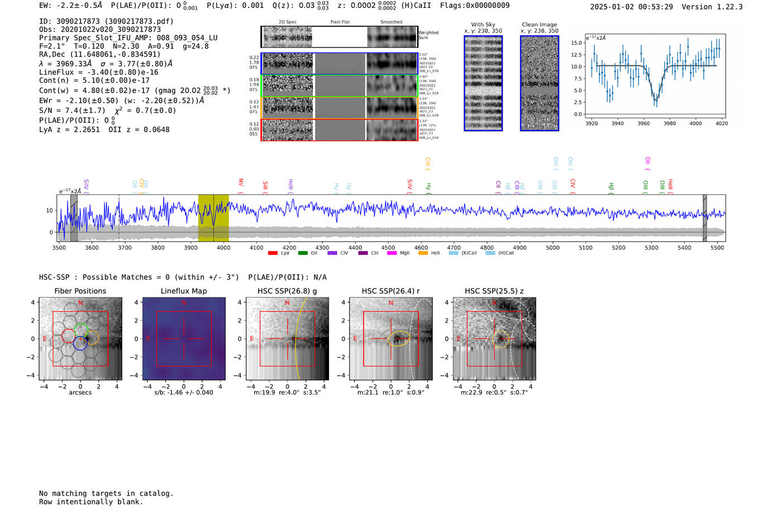This screenshot has width=782, height=532.
Task: Open the Clean Image cutout
Action: point(540,83)
